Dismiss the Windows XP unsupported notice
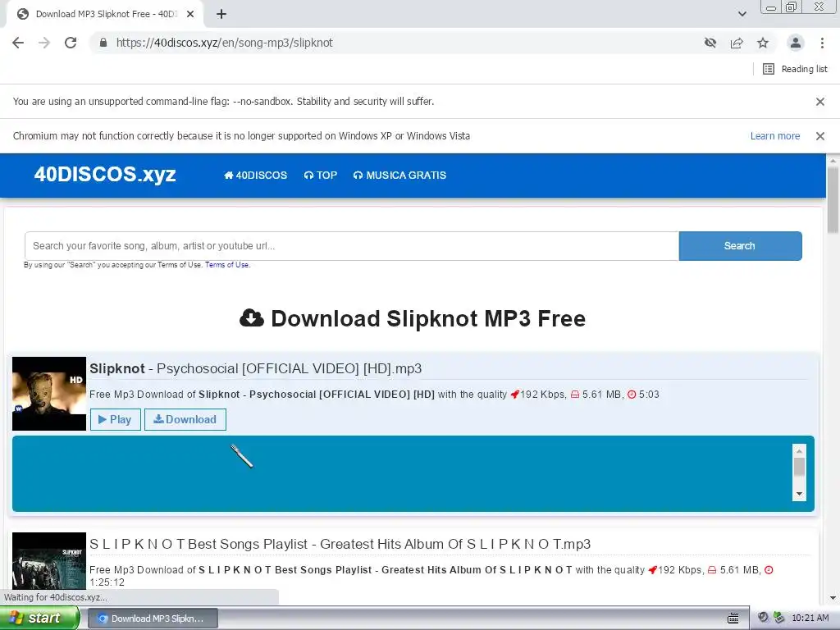 [819, 136]
